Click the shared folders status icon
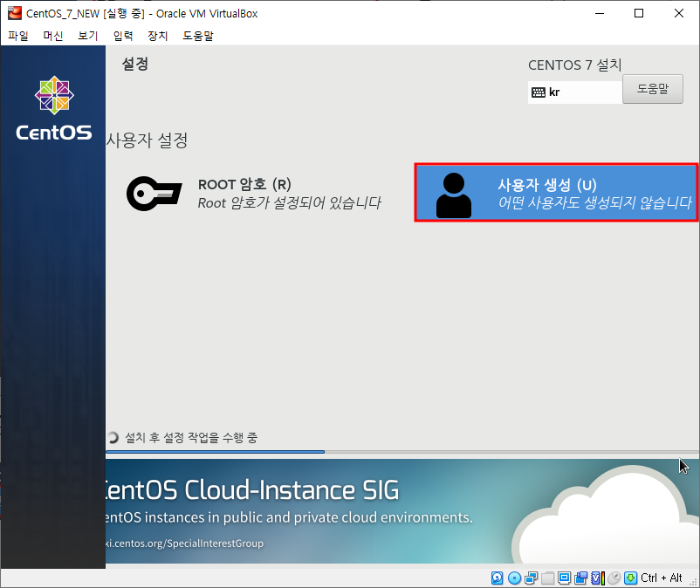Screen dimensions: 700x588 coord(546,578)
